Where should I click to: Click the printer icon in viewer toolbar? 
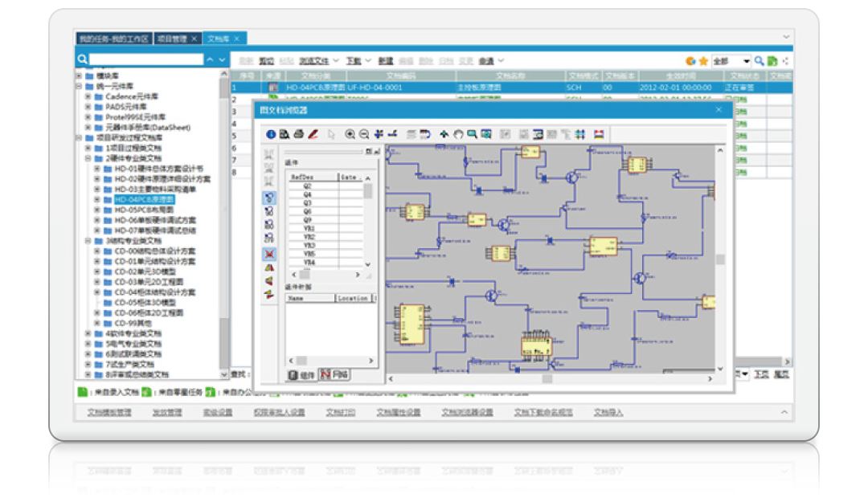coord(299,134)
